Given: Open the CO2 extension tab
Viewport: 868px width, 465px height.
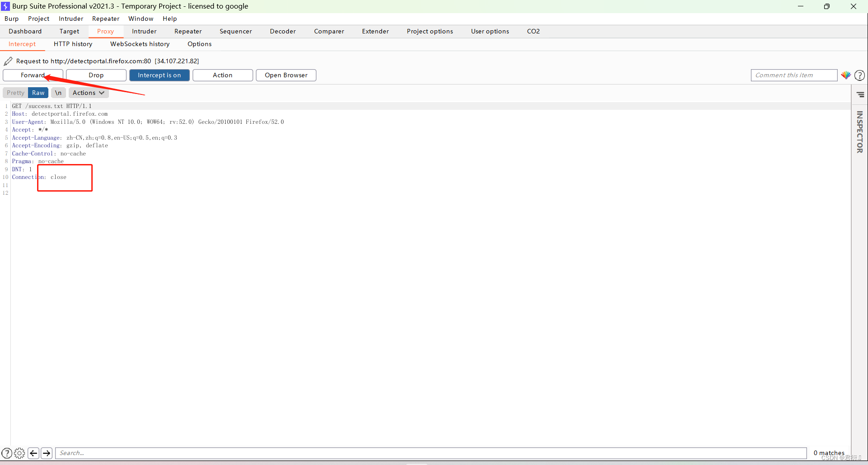Looking at the screenshot, I should click(533, 31).
